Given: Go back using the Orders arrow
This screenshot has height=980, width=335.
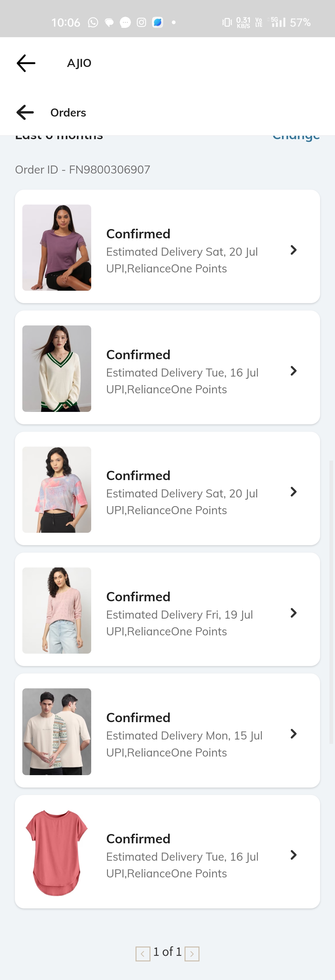Looking at the screenshot, I should click(x=25, y=113).
